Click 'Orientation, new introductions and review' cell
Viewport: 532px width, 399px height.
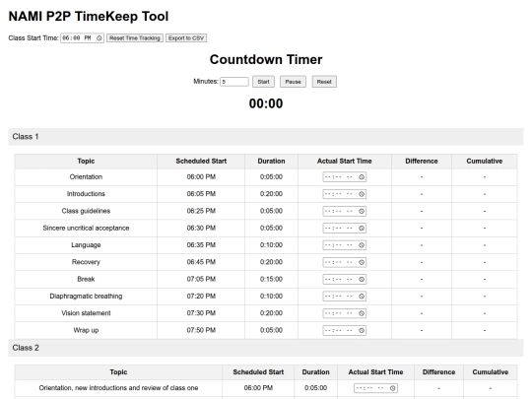(x=118, y=388)
